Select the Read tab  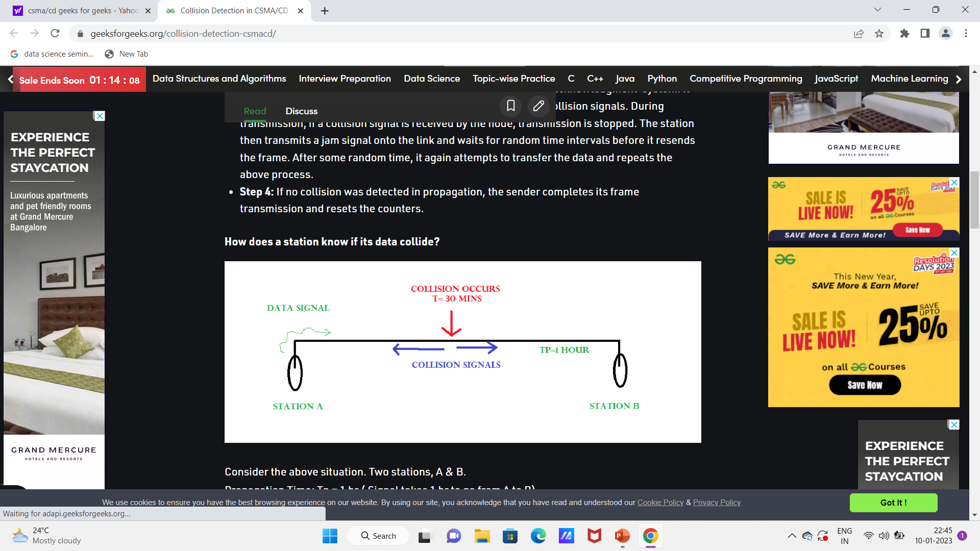(255, 111)
